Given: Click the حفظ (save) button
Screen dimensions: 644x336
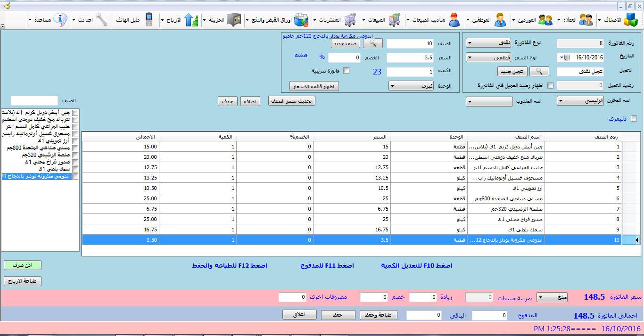Looking at the screenshot, I should point(339,315).
